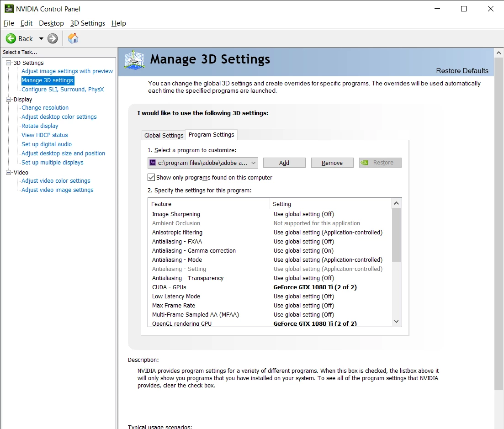Viewport: 504px width, 429px height.
Task: Collapse the 3D Settings tree node
Action: 9,63
